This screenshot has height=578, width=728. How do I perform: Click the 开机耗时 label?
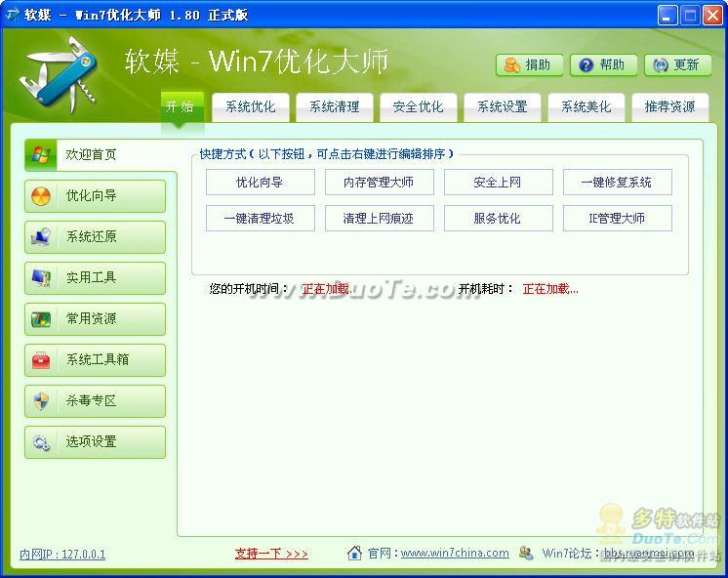(486, 289)
